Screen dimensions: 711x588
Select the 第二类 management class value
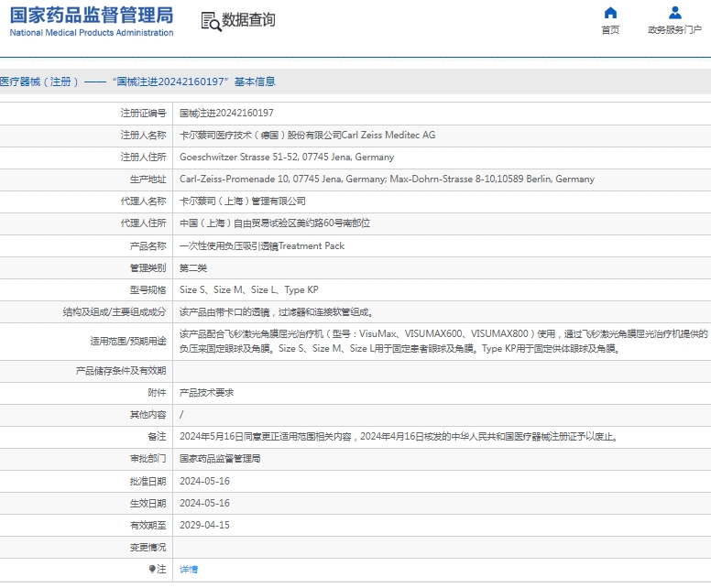(193, 268)
